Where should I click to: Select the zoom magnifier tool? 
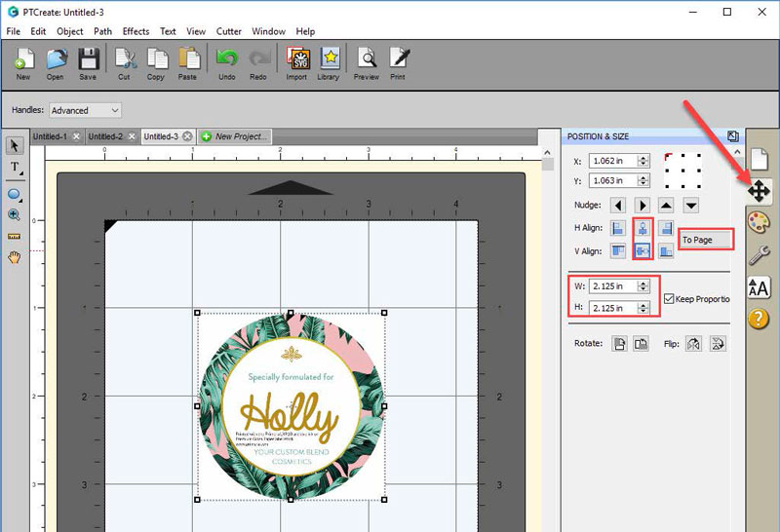pos(14,214)
